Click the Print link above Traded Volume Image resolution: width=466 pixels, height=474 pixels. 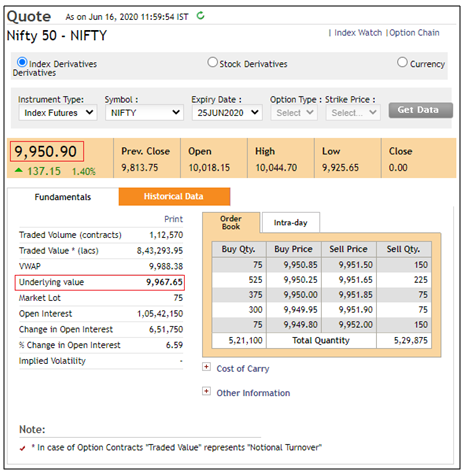[174, 219]
